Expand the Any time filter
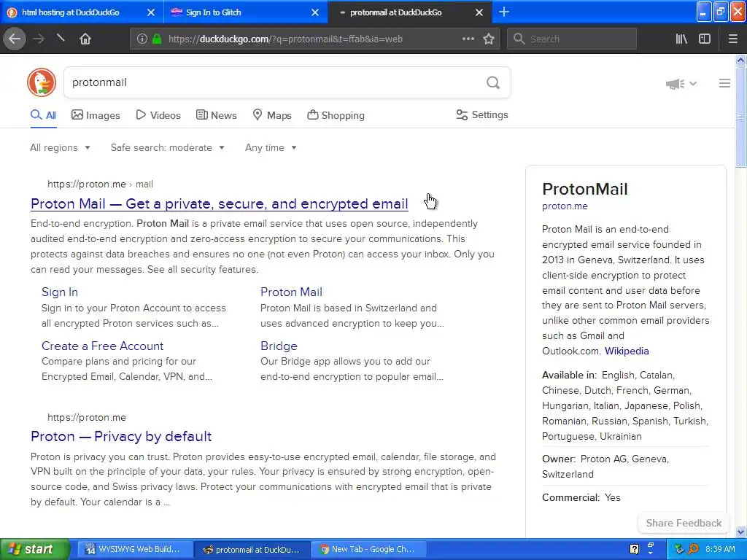 tap(271, 147)
